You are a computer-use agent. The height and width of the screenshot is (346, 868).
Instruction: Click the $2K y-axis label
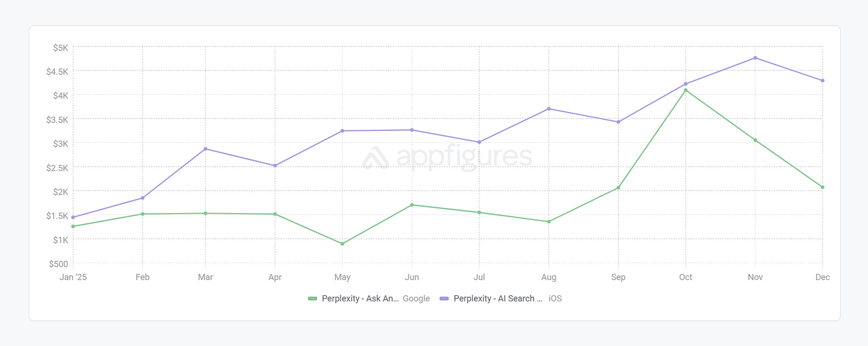pyautogui.click(x=60, y=192)
